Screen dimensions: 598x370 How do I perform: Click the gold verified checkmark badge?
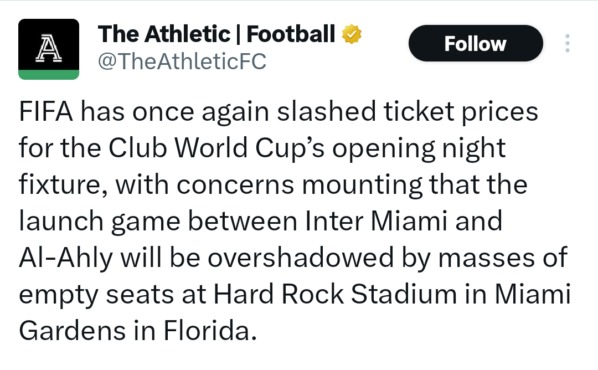coord(351,34)
